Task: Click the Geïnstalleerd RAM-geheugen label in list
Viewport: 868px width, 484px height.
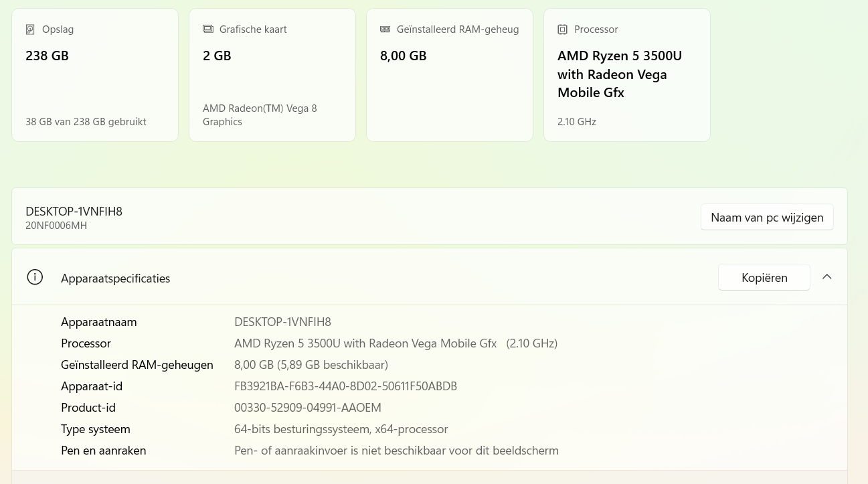Action: tap(137, 365)
